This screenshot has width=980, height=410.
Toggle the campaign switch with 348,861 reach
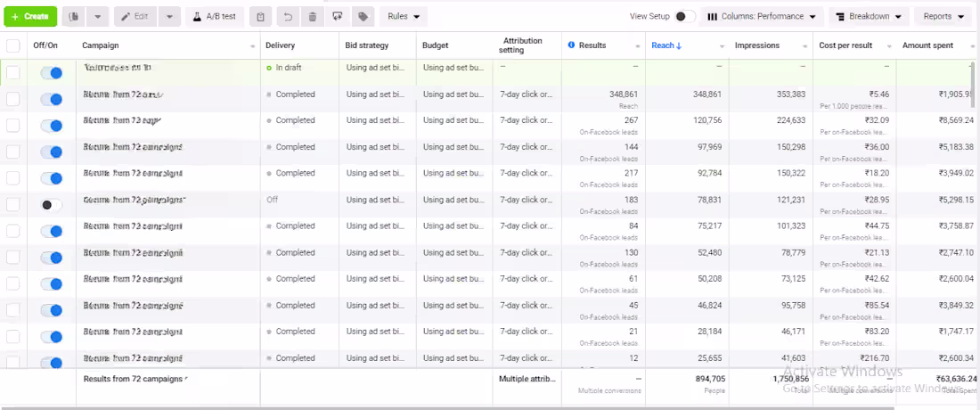tap(52, 99)
